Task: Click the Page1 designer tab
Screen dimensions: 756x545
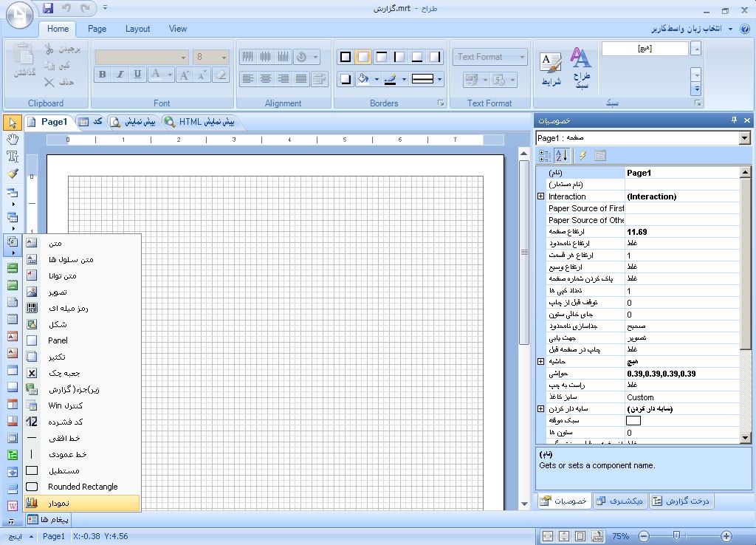Action: (48, 122)
